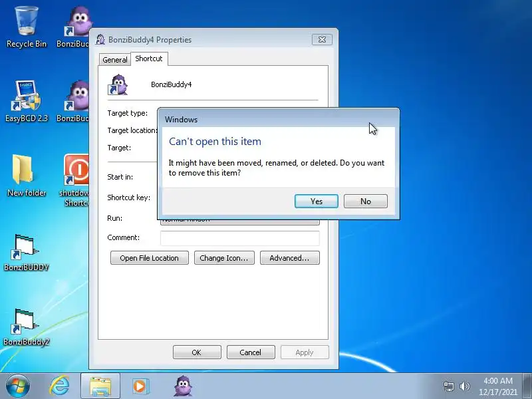The width and height of the screenshot is (532, 399).
Task: Close the BonziBuddy4 Properties window
Action: tap(322, 40)
